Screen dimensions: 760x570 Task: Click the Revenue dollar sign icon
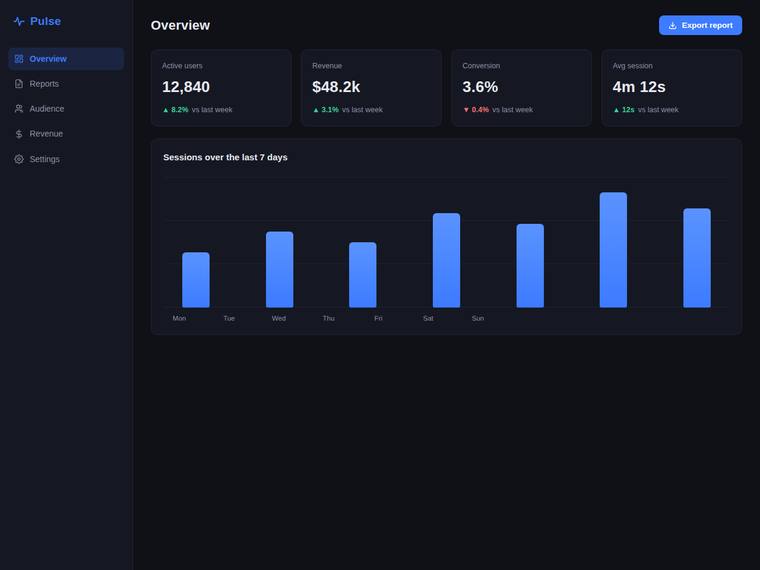pyautogui.click(x=19, y=134)
